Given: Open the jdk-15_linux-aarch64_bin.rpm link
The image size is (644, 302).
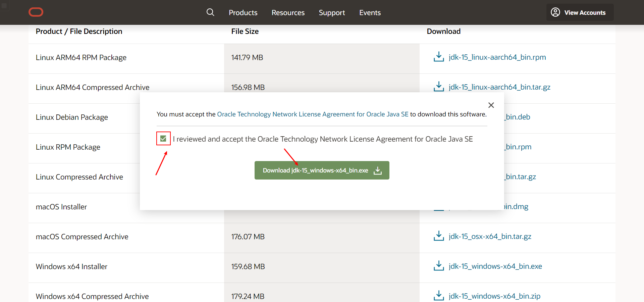Looking at the screenshot, I should point(497,57).
